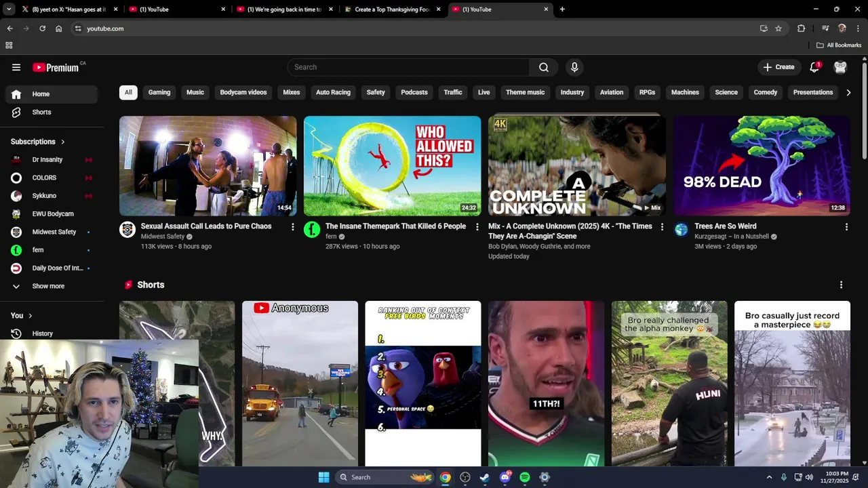
Task: Switch to the yeet on X tab
Action: click(x=69, y=9)
